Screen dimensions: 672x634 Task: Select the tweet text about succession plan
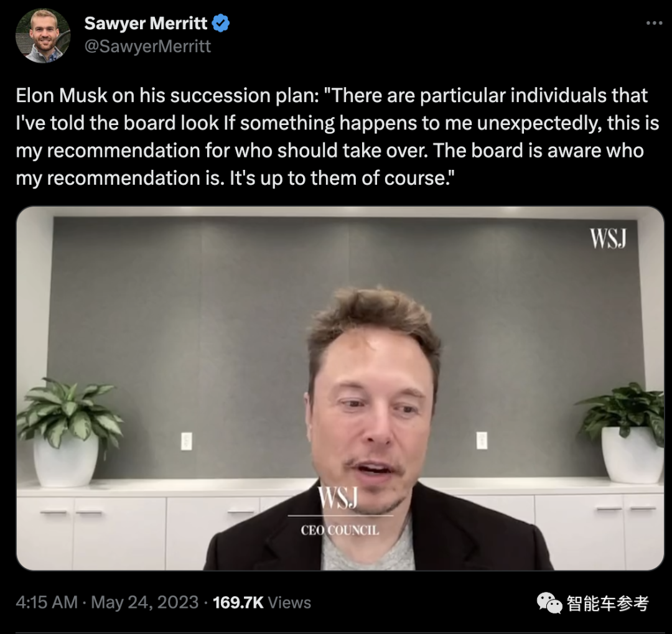[337, 137]
